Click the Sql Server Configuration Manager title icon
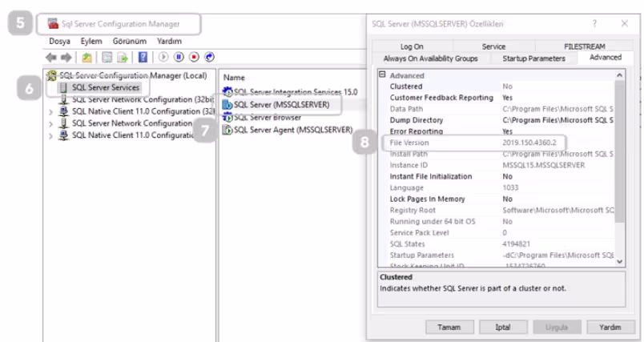The image size is (644, 342). tap(53, 24)
